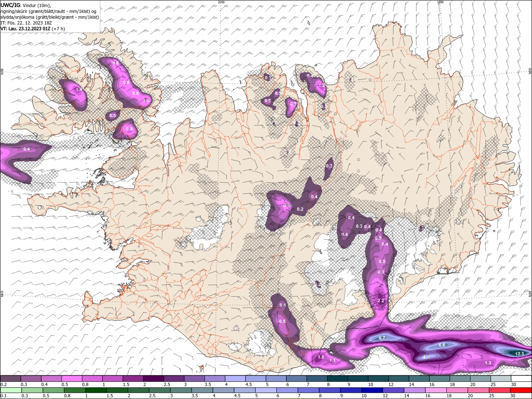Pick the light blue 5 rain scale swatch
The image size is (532, 399).
tap(266, 390)
